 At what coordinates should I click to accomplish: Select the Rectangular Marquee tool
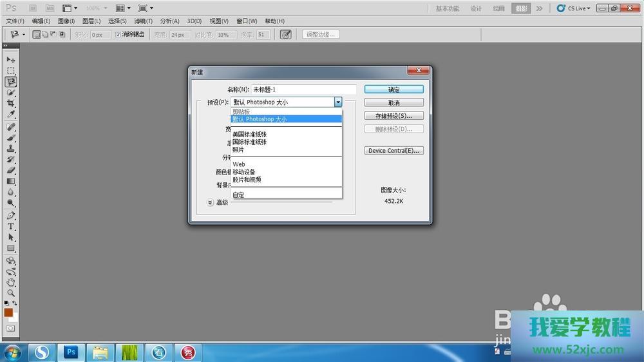pos(11,71)
